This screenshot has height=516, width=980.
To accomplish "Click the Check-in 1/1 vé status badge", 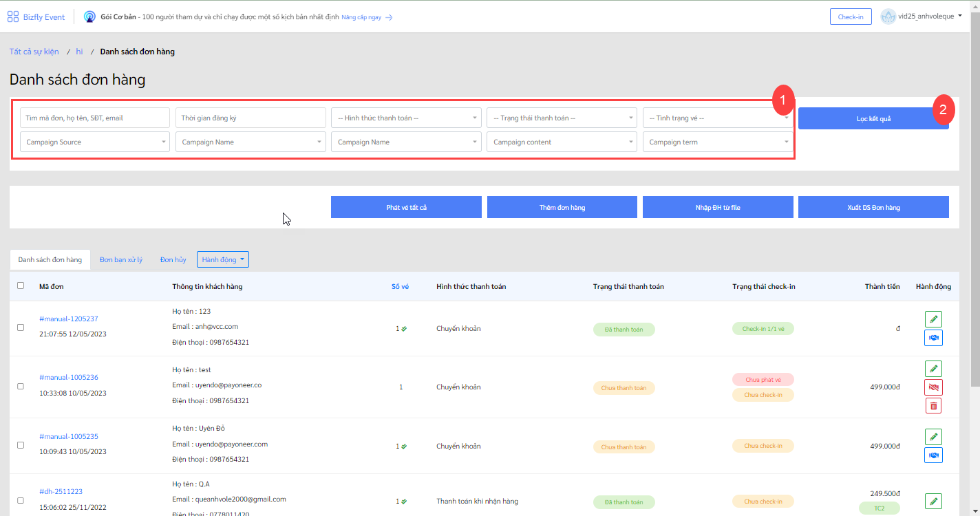I will [763, 329].
